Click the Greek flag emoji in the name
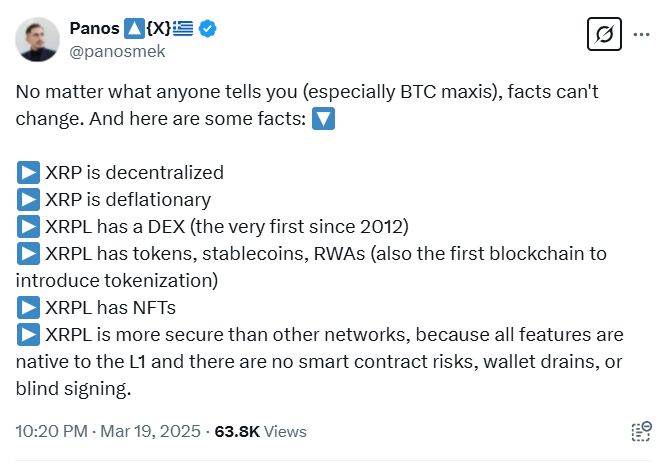The height and width of the screenshot is (465, 661). tap(183, 28)
